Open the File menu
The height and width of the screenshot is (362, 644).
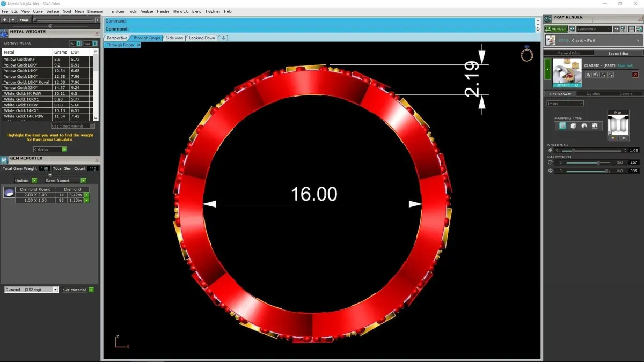(x=5, y=11)
